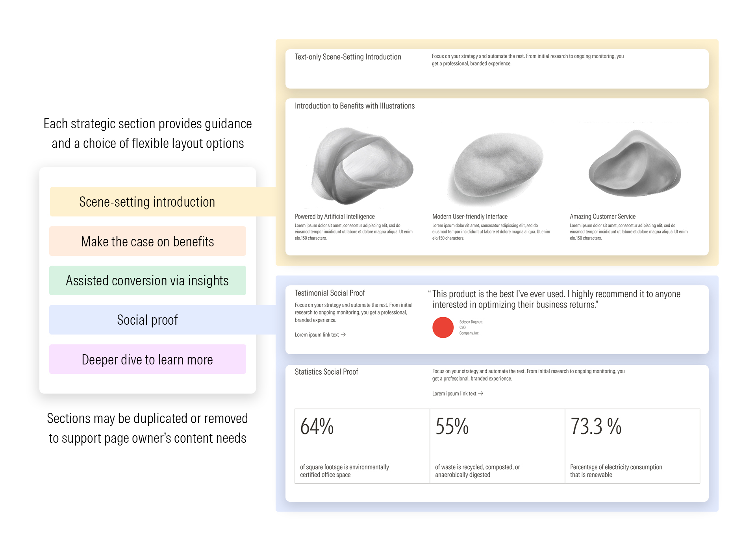Viewport: 756px width, 551px height.
Task: Select Deeper dive to learn more section
Action: tap(147, 359)
